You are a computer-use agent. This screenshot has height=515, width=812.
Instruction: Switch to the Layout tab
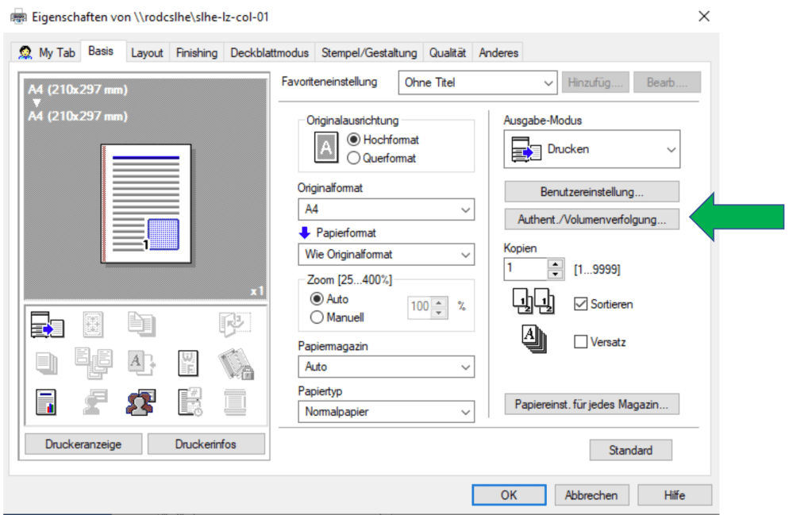pos(147,53)
